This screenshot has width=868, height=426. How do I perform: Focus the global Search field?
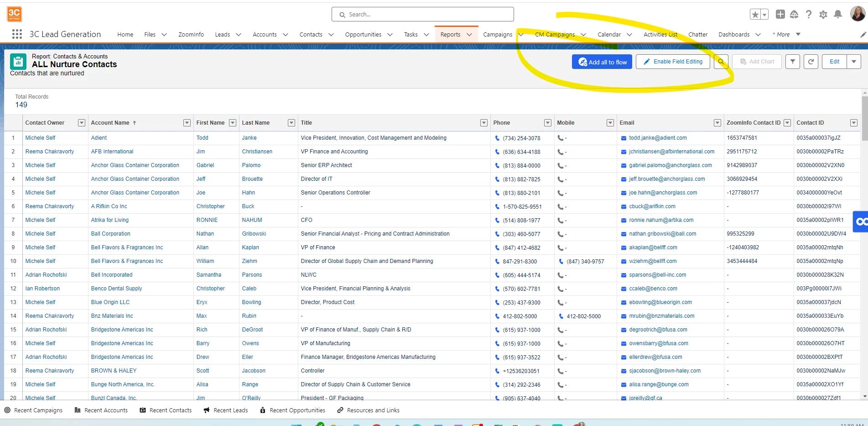click(423, 15)
